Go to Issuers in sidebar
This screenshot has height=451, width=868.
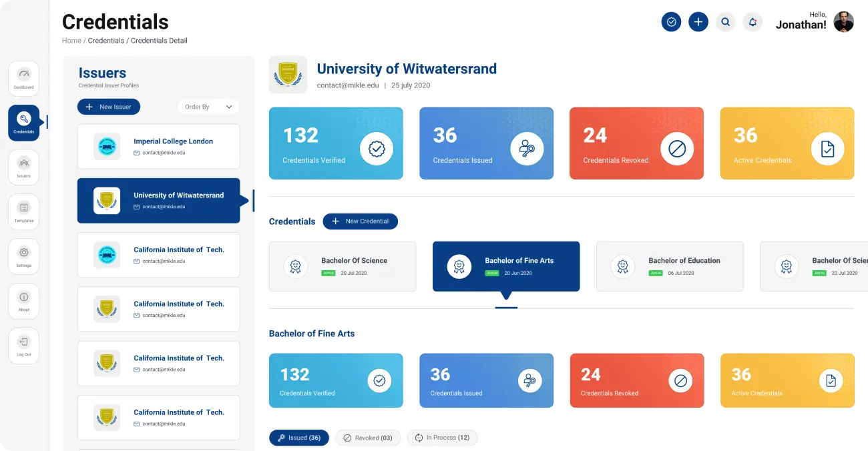click(x=24, y=167)
